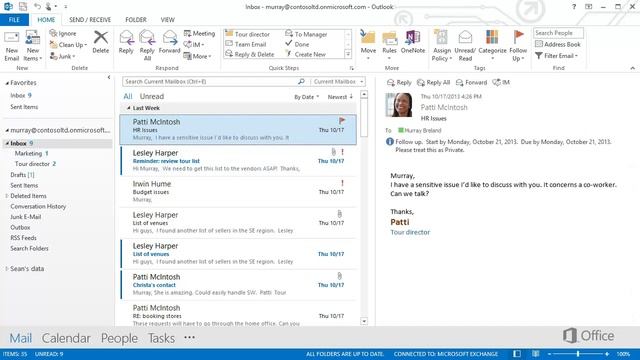Select the Tour director folder
Viewport: 640px width, 360px height.
[x=32, y=164]
